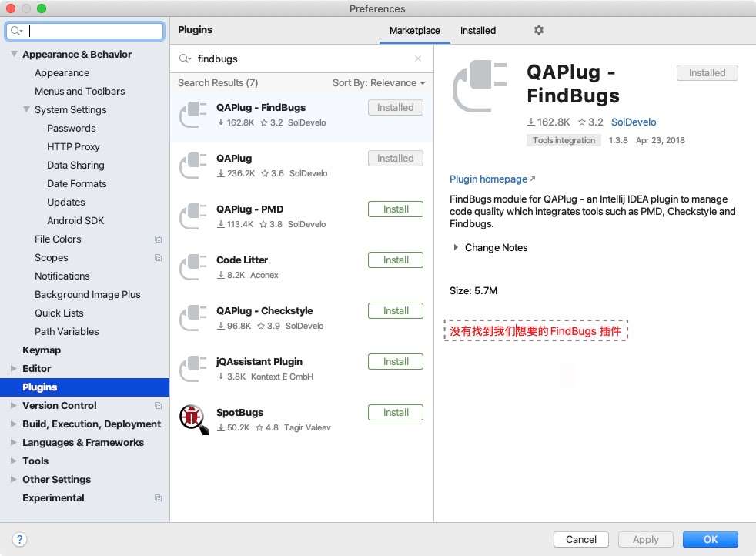Open Android SDK settings

click(x=75, y=220)
